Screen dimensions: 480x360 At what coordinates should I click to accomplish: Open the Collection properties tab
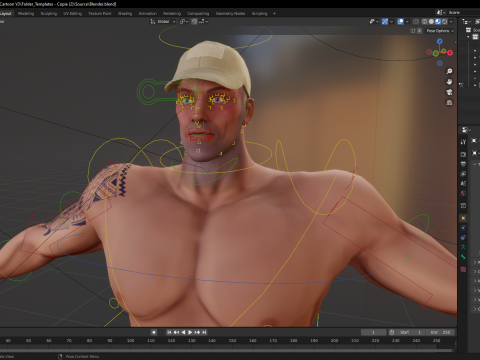tap(463, 205)
